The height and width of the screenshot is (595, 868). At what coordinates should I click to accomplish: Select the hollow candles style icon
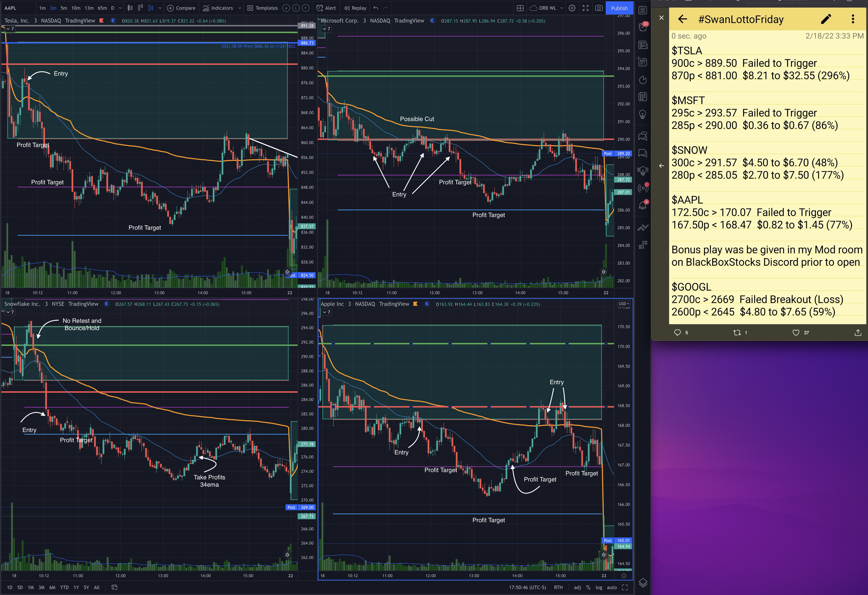[141, 8]
